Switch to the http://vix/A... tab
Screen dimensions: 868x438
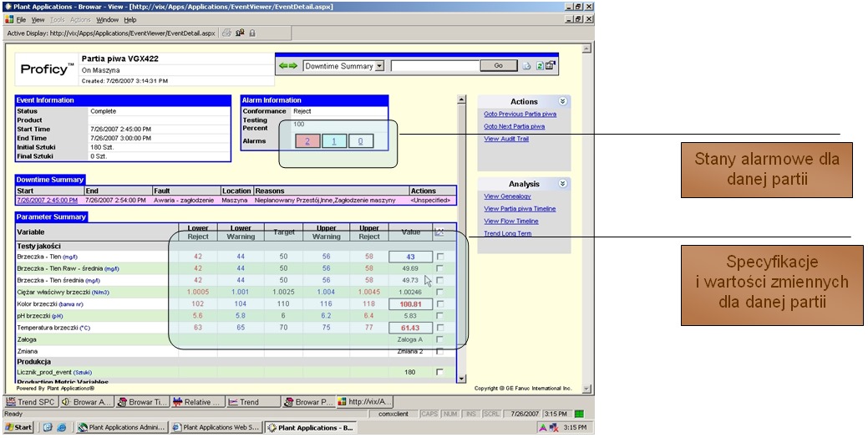click(365, 402)
